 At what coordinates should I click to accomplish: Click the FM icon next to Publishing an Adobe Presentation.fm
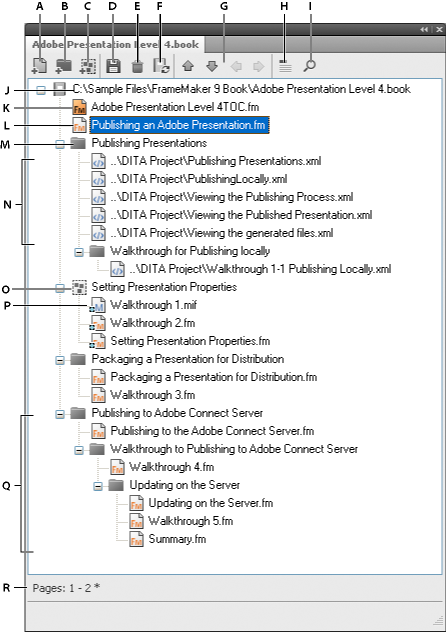coord(79,125)
